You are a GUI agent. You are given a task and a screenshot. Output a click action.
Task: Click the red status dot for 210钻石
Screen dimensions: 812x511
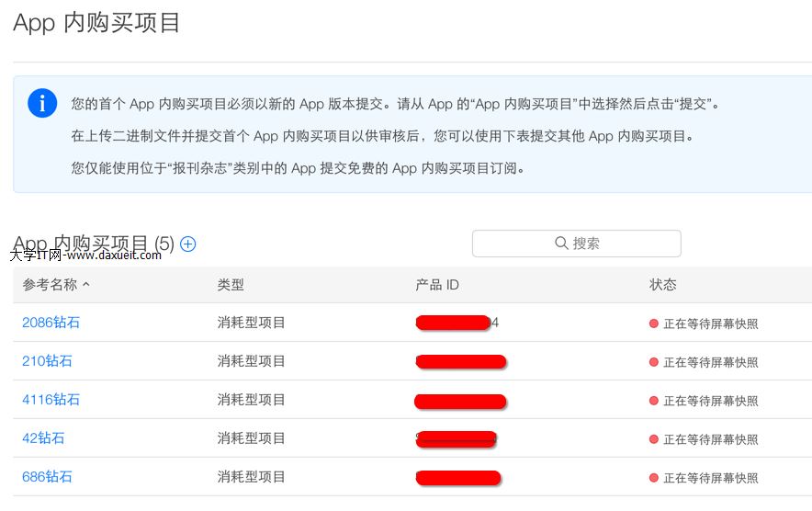tap(654, 362)
